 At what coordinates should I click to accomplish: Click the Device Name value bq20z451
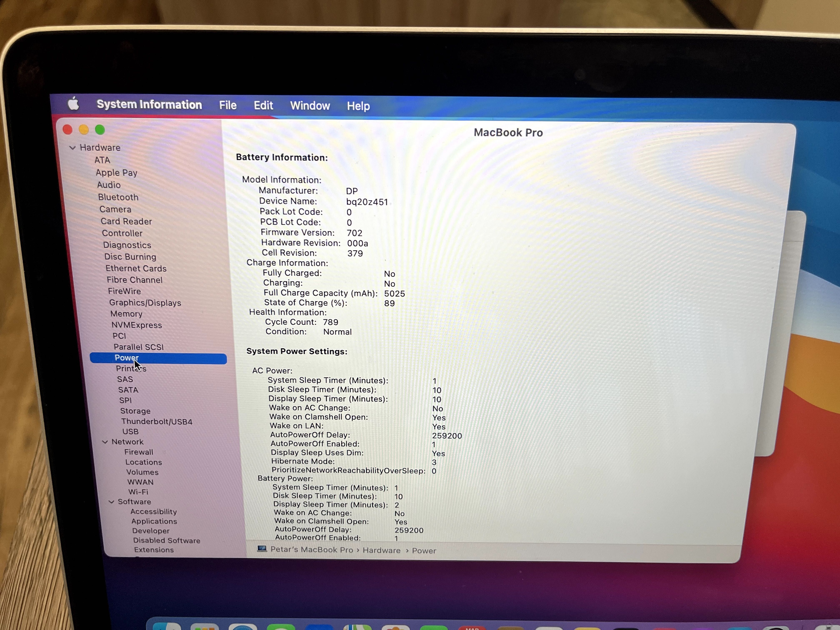coord(367,202)
